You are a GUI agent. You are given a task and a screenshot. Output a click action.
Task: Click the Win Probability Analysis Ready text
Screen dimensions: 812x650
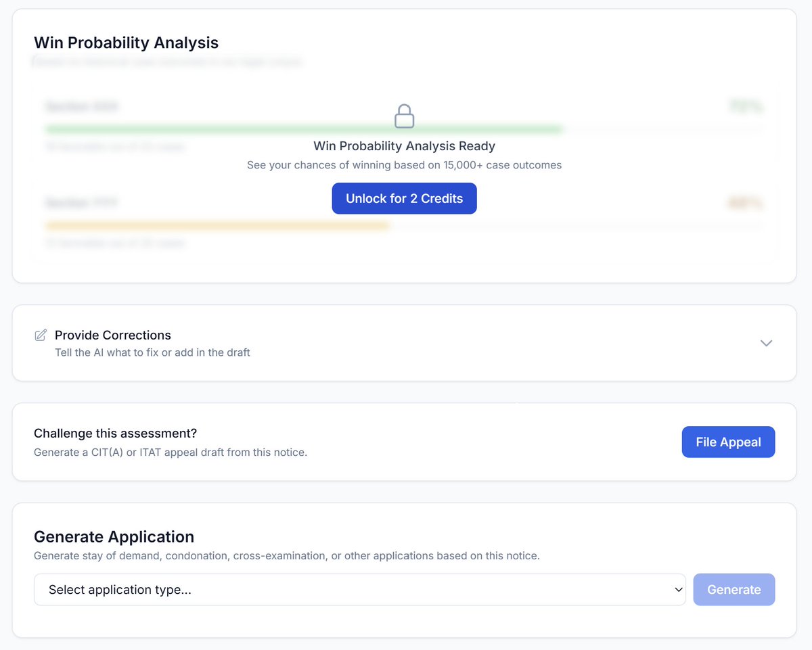tap(404, 146)
